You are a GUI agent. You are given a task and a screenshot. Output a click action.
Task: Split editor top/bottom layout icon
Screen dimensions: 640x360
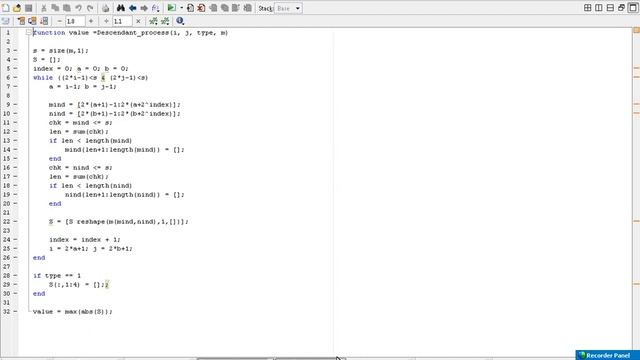[610, 8]
